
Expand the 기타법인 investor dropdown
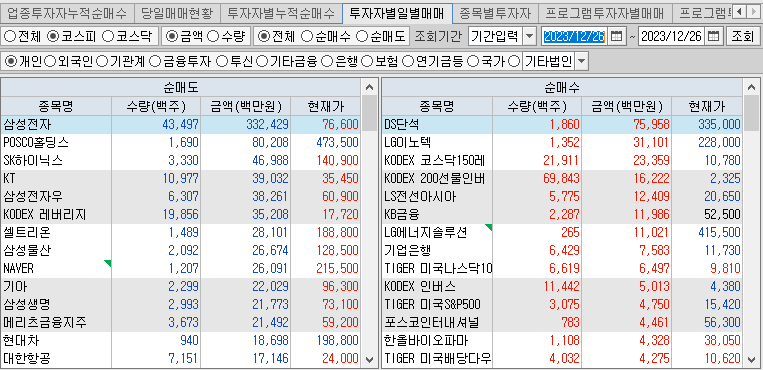click(x=582, y=62)
